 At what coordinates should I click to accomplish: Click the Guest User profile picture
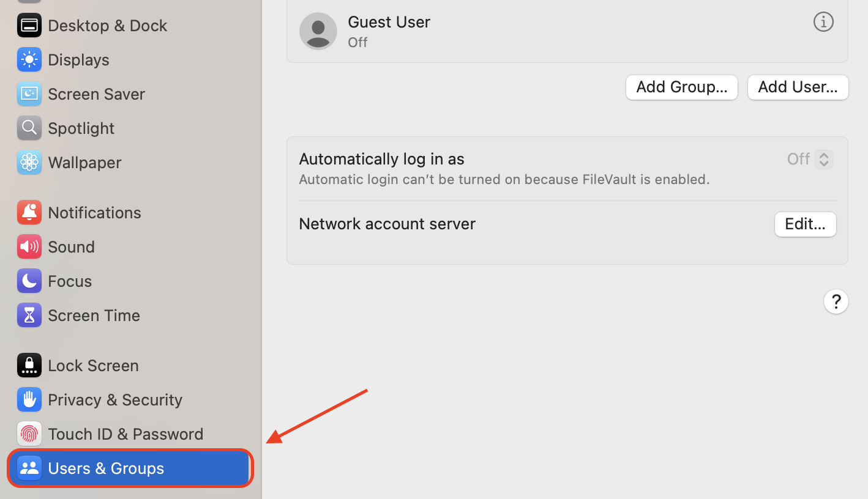point(318,31)
